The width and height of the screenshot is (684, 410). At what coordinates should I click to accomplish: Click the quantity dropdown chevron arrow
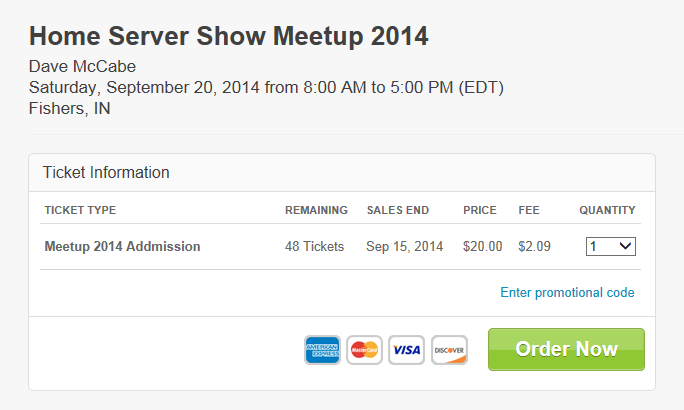coord(625,246)
